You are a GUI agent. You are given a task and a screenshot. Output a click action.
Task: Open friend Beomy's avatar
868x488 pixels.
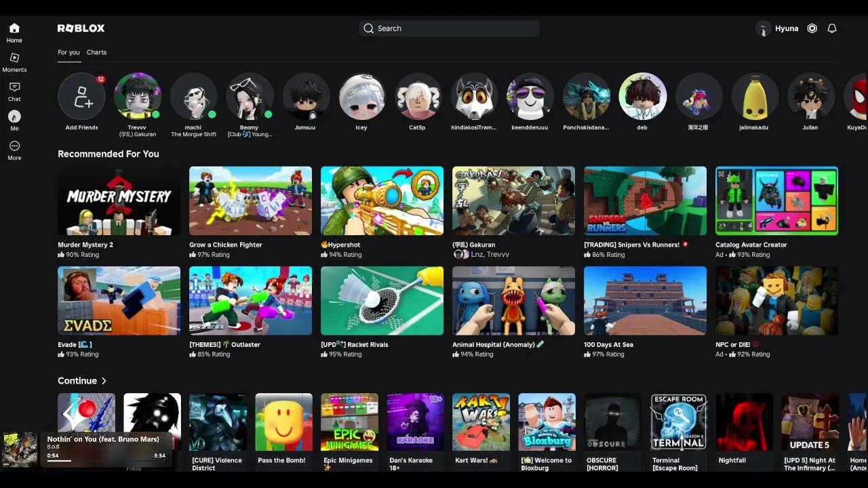tap(250, 96)
